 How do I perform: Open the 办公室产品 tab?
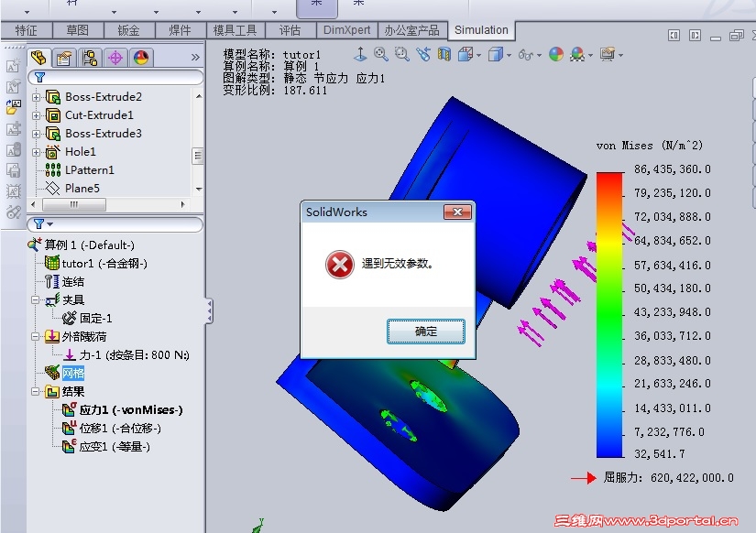[x=412, y=30]
